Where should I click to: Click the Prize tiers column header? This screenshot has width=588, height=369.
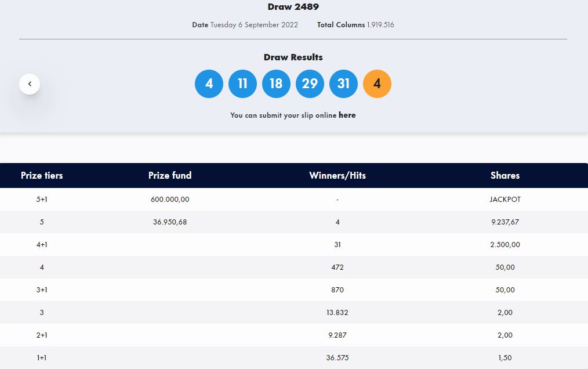click(42, 175)
